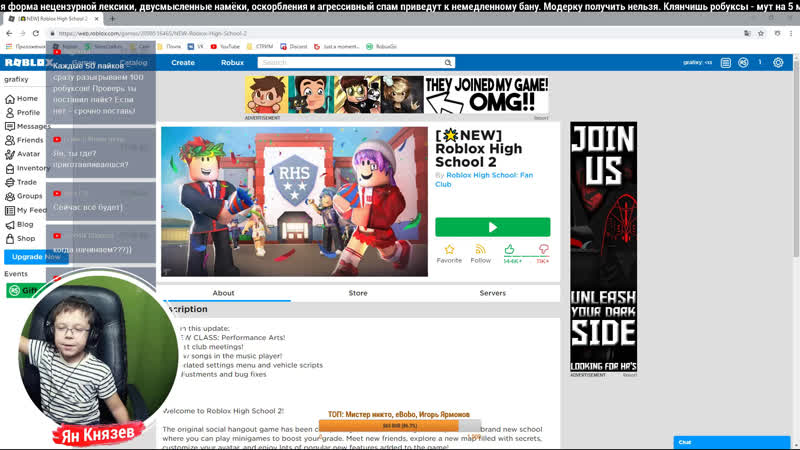Open Create in top navigation

[183, 62]
